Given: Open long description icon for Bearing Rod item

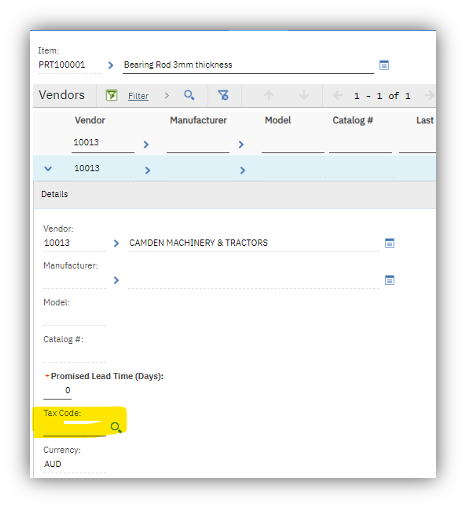Looking at the screenshot, I should pos(384,65).
